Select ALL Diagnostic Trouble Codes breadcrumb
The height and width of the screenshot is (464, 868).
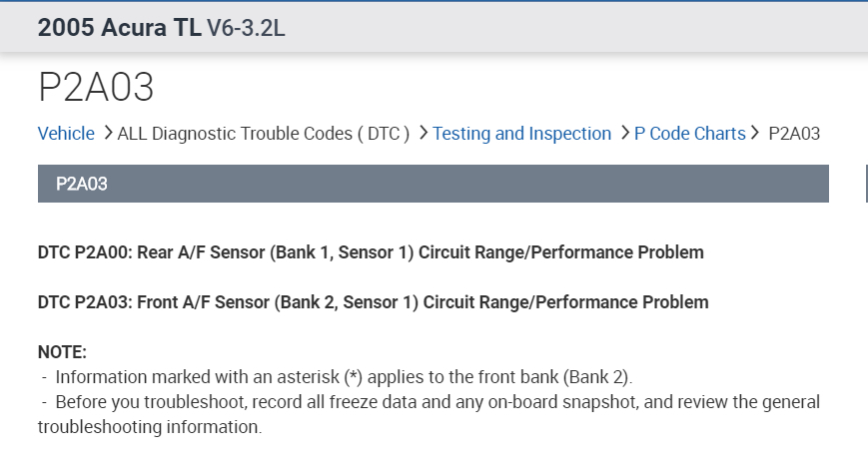[264, 134]
